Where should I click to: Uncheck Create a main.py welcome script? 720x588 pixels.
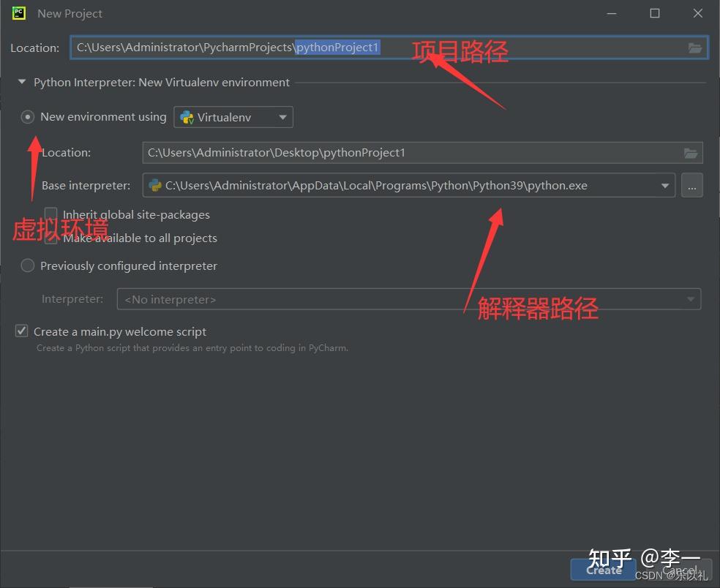[x=21, y=331]
